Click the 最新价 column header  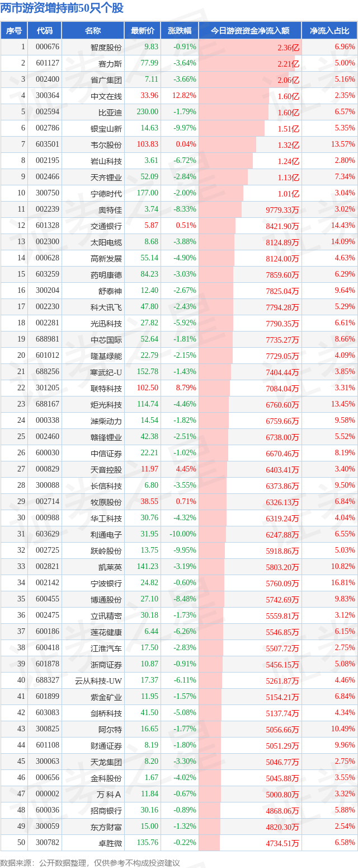[143, 31]
